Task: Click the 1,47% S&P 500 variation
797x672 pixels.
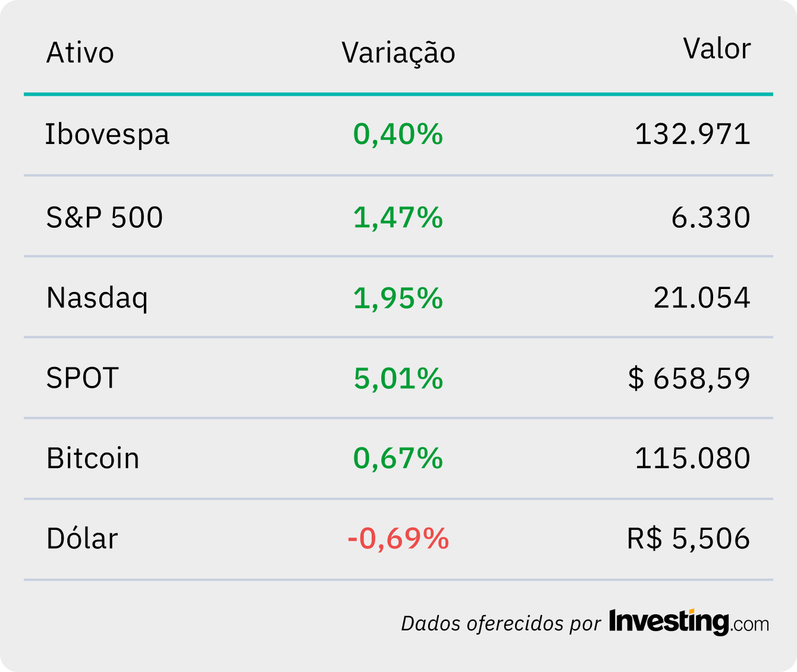Action: click(x=398, y=217)
